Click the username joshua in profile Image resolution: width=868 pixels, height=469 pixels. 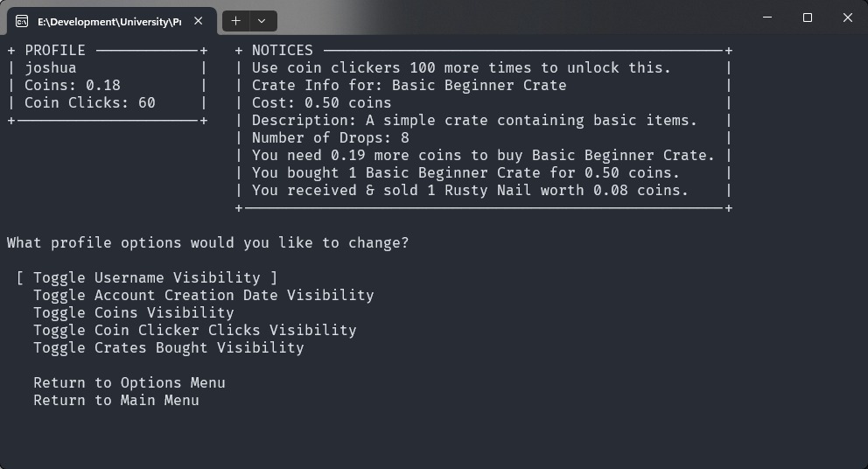pos(50,67)
